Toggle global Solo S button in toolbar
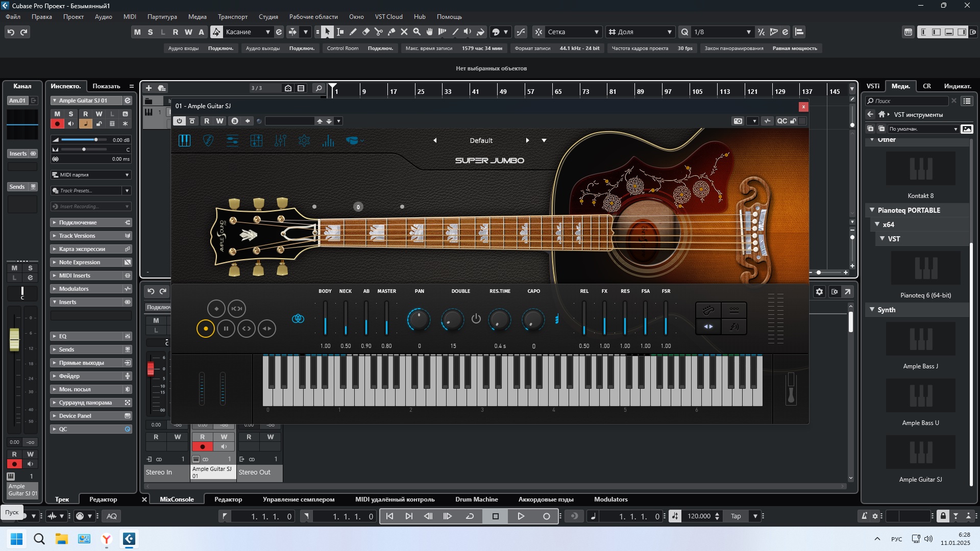 (150, 32)
